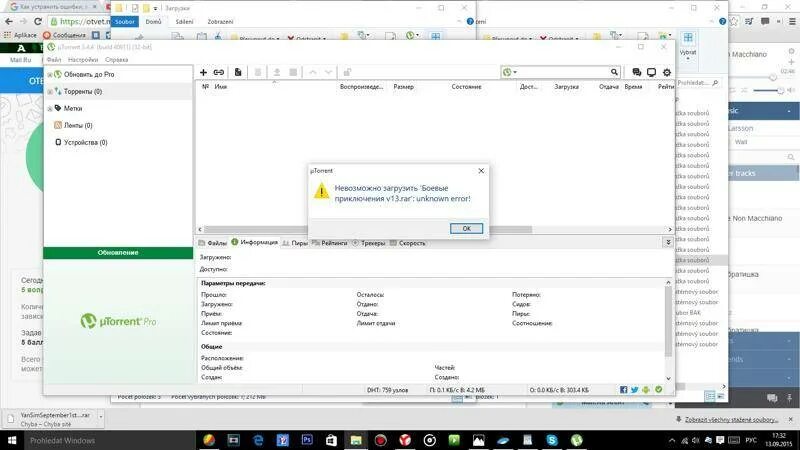800x450 pixels.
Task: Click the search magnifier in uTorrent toolbar
Action: click(614, 72)
